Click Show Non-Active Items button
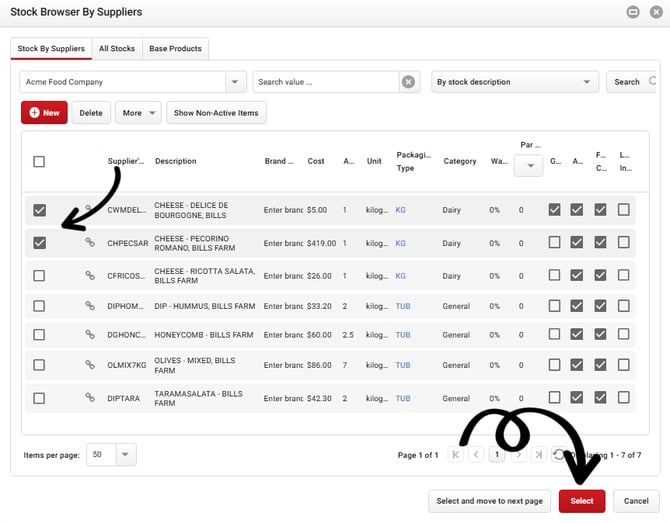The image size is (670, 523). click(x=216, y=113)
